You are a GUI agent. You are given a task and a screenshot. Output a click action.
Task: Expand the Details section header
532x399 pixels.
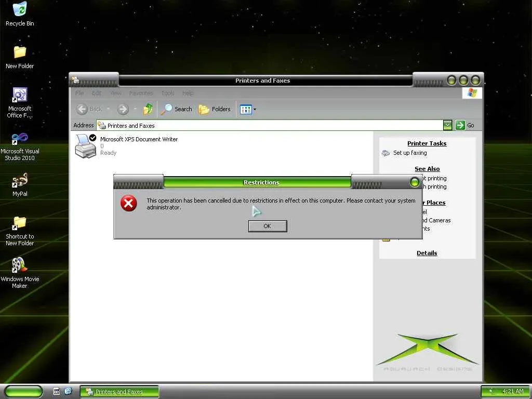coord(427,253)
